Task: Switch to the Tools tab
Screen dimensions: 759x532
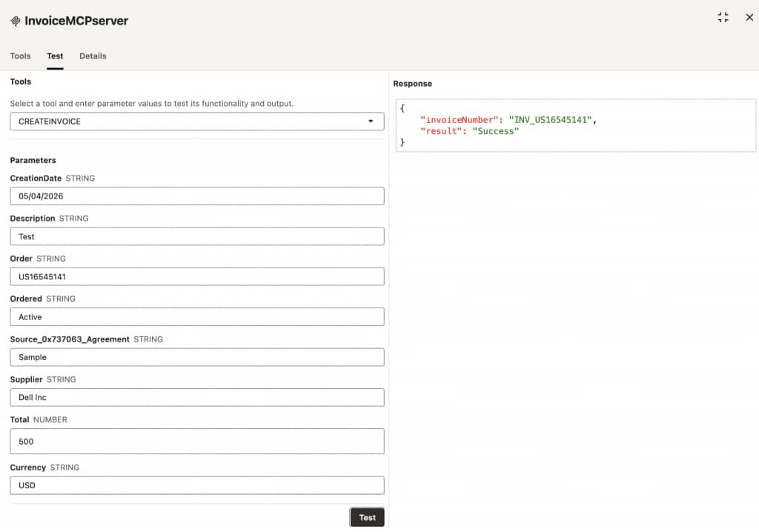Action: (20, 56)
